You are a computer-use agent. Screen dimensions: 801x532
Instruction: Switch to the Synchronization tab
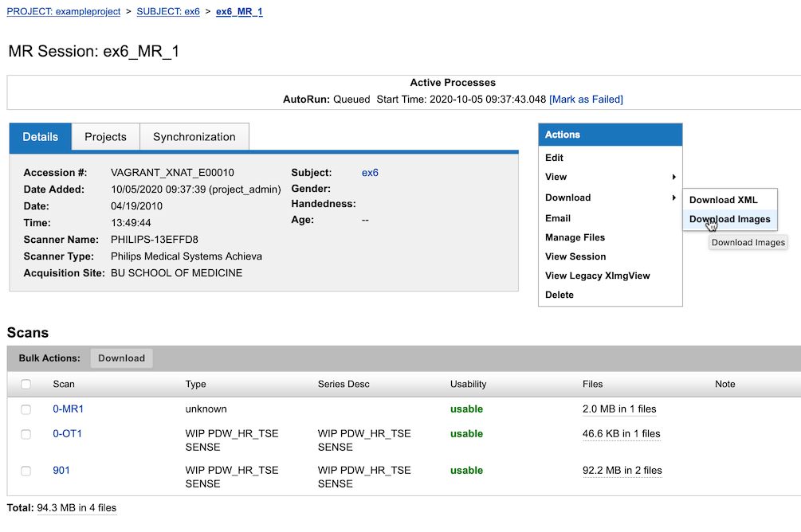point(194,137)
